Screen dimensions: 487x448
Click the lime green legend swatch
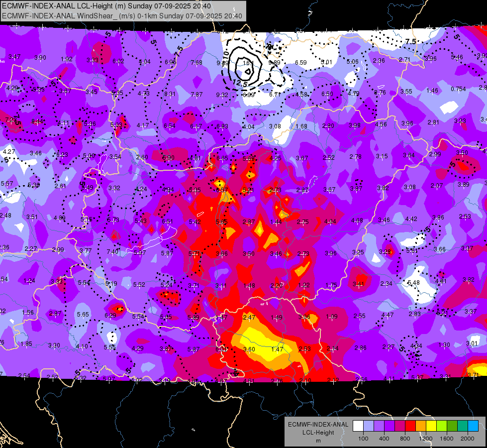pyautogui.click(x=442, y=426)
